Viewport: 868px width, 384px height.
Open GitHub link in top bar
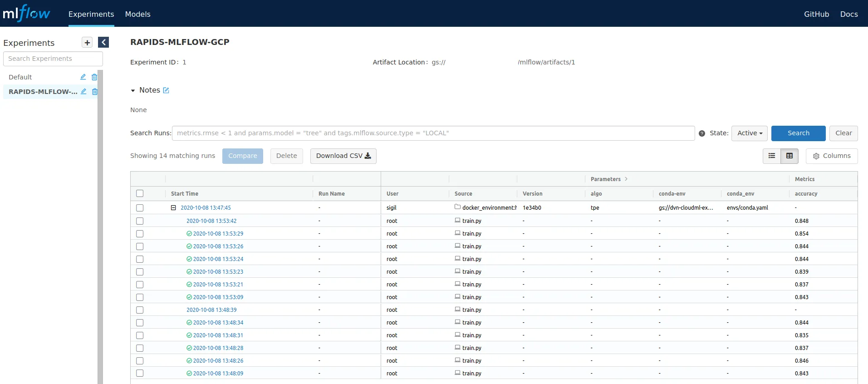tap(816, 14)
